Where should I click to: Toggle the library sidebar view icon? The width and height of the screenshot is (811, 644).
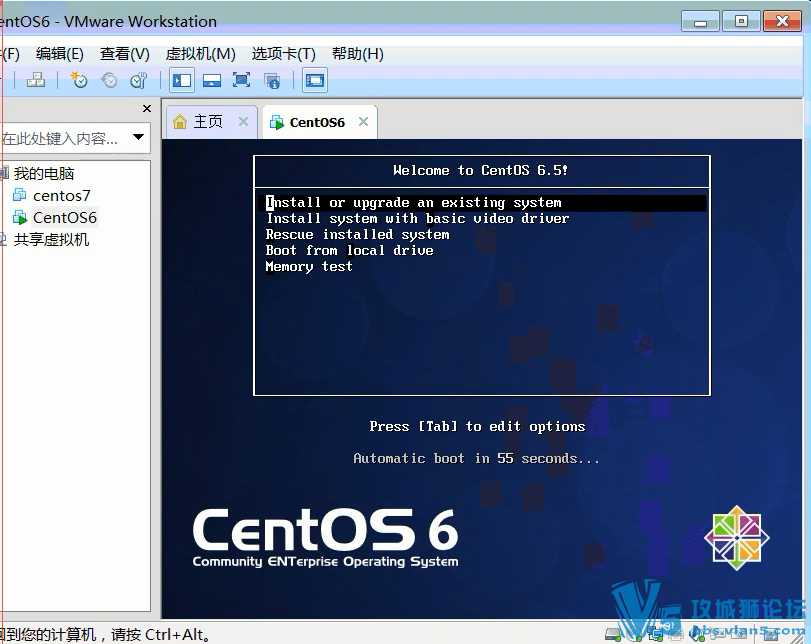pyautogui.click(x=182, y=80)
